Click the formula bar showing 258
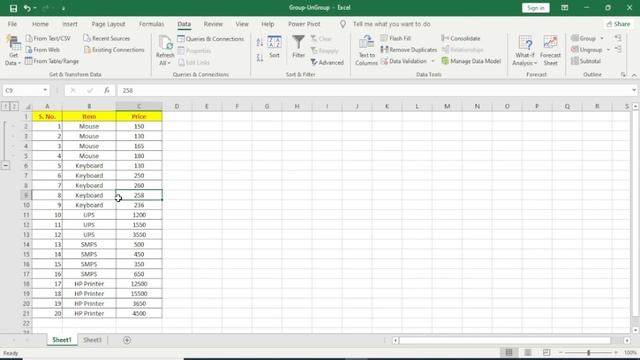Viewport: 640px width, 360px height. coord(373,90)
